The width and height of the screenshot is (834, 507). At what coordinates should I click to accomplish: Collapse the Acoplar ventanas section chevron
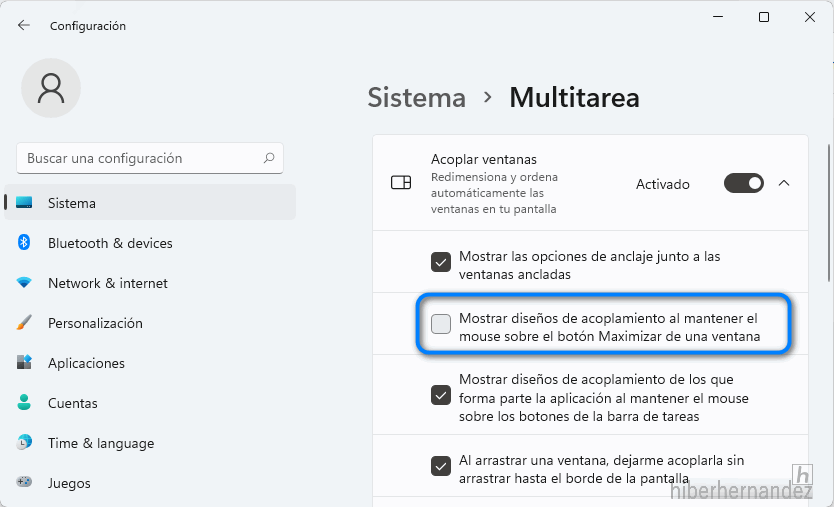[784, 184]
